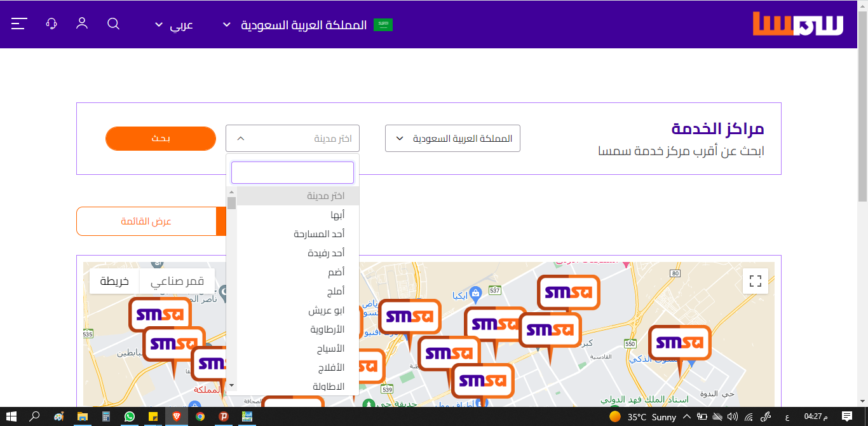Open the notification center icon

click(x=847, y=416)
